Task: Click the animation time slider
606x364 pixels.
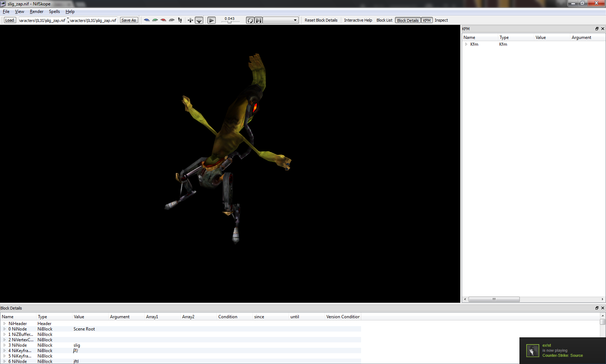Action: coord(229,22)
